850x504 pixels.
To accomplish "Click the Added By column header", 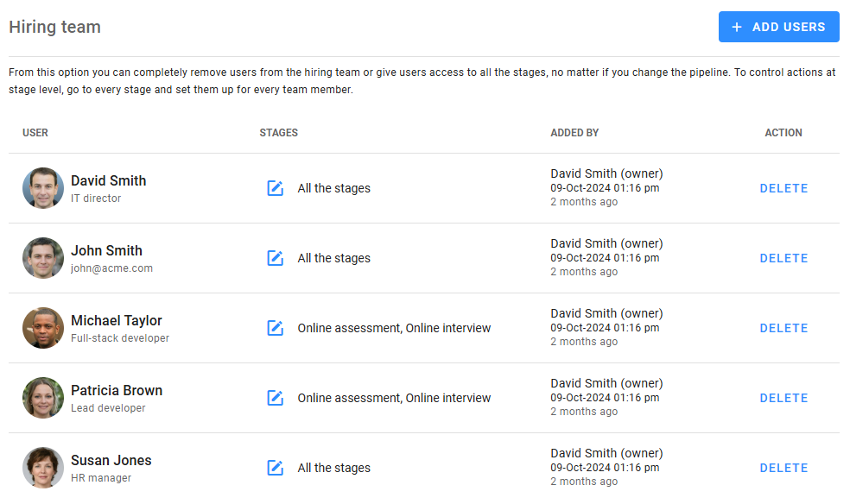I will point(574,133).
